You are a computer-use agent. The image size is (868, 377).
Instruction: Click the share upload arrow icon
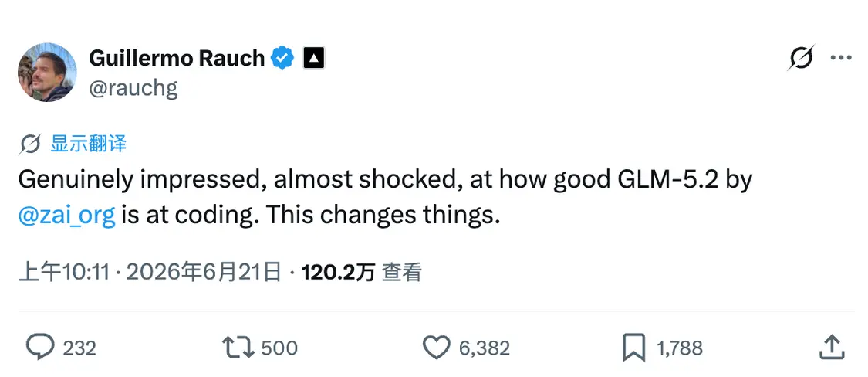(832, 347)
